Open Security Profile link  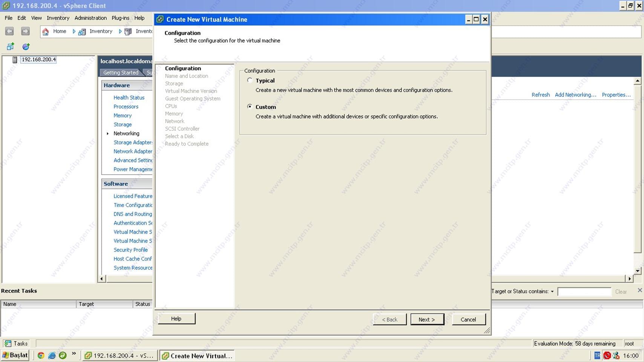pyautogui.click(x=131, y=250)
